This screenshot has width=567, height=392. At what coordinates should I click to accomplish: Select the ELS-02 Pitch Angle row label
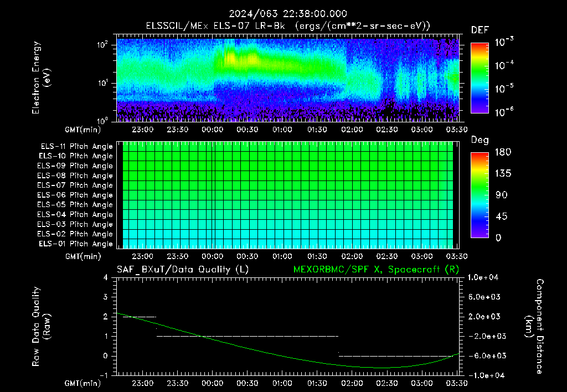75,234
